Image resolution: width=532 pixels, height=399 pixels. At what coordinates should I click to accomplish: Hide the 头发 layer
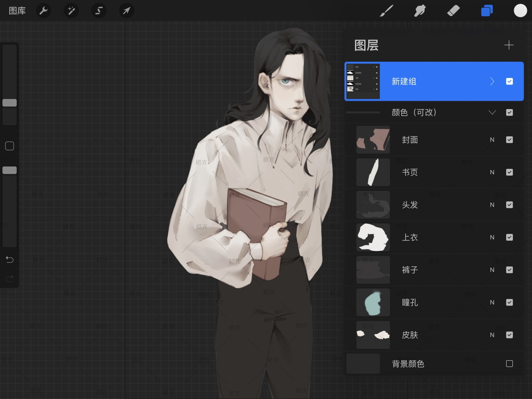click(x=509, y=205)
